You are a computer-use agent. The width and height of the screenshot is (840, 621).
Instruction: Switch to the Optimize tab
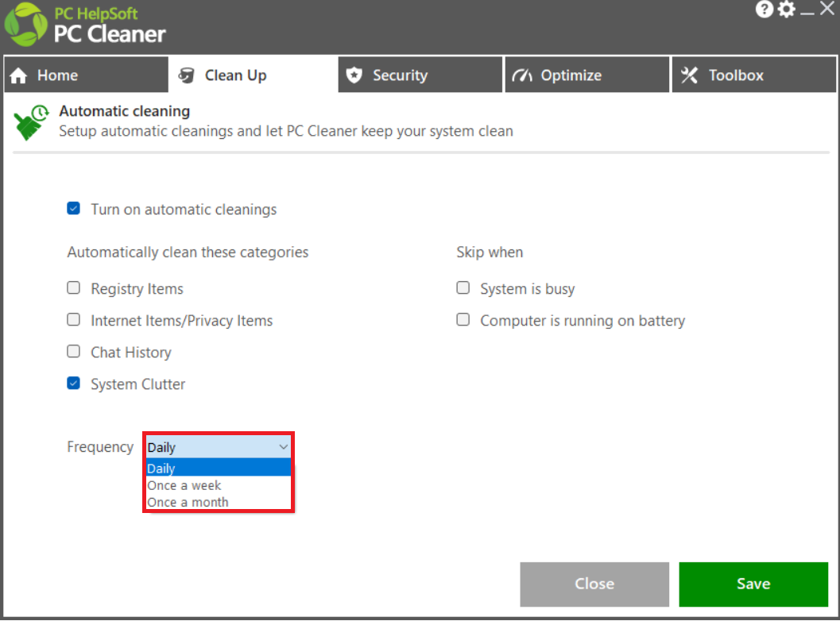click(587, 75)
